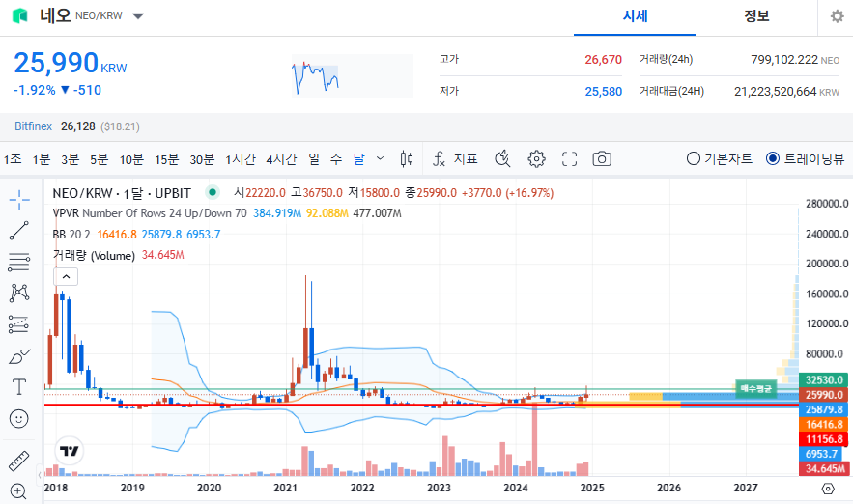Image resolution: width=853 pixels, height=504 pixels.
Task: Select the 주 weekly interval
Action: point(336,158)
